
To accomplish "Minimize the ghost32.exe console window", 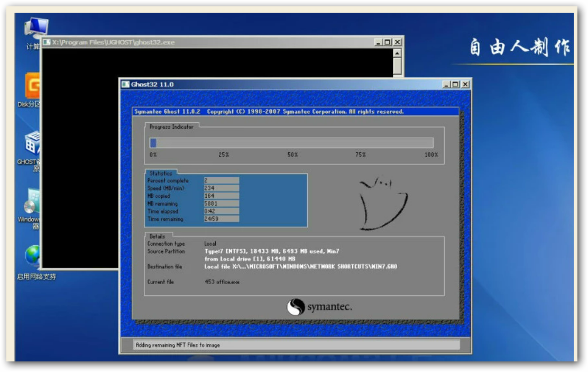I will [379, 42].
